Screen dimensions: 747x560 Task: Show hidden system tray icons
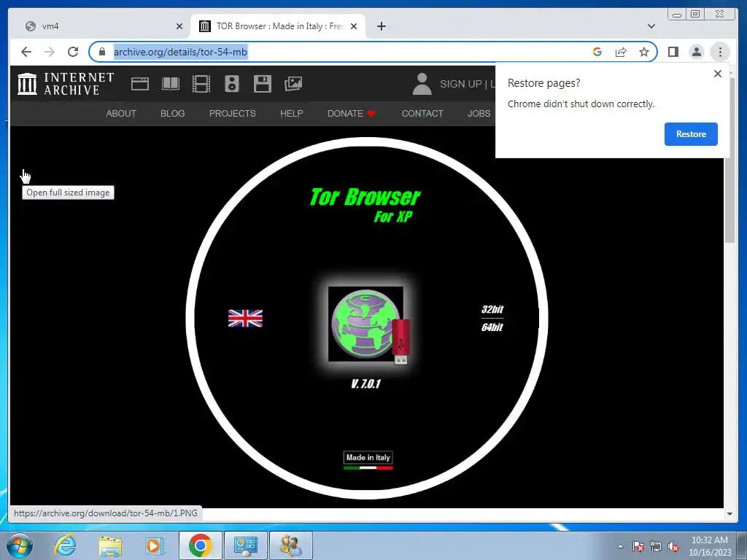620,546
